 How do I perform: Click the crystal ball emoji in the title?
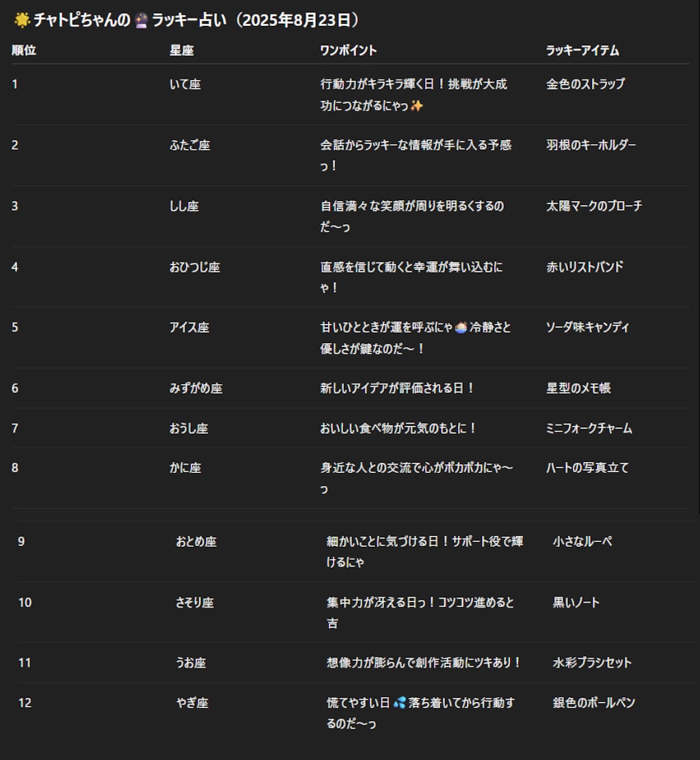pos(142,21)
